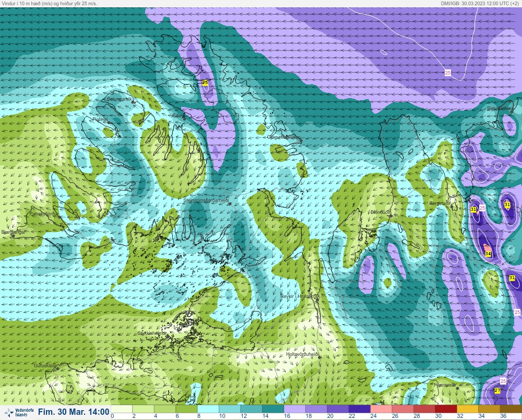Select the 6–8 m/s green legend swatch
Screen dimensions: 522x420
186,409
